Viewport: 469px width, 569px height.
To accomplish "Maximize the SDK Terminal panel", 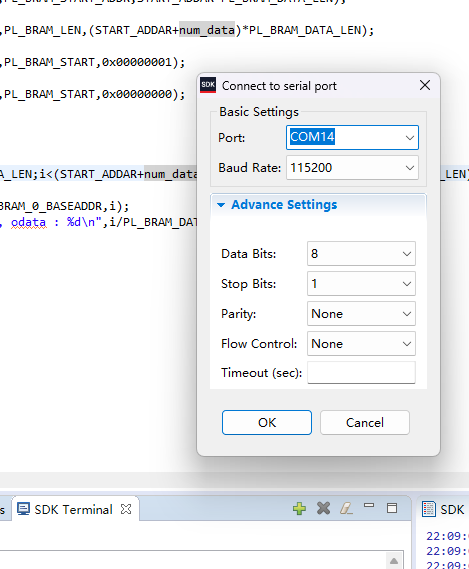I will point(392,508).
